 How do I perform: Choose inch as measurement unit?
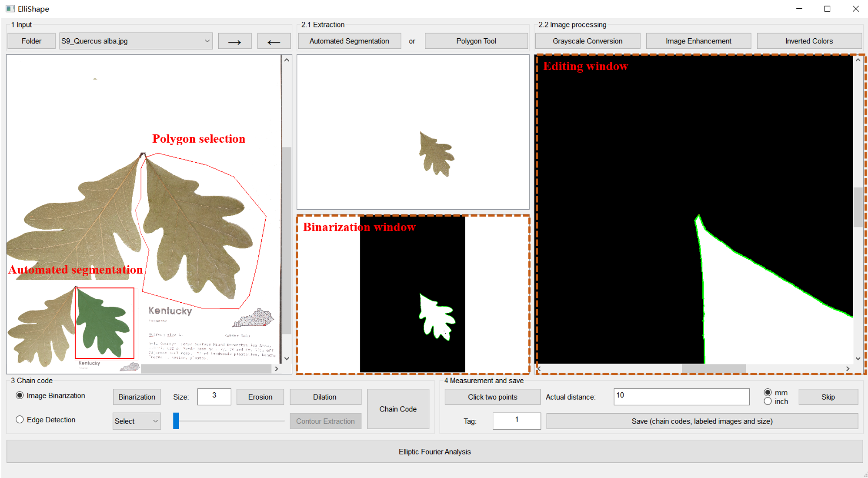pyautogui.click(x=768, y=401)
